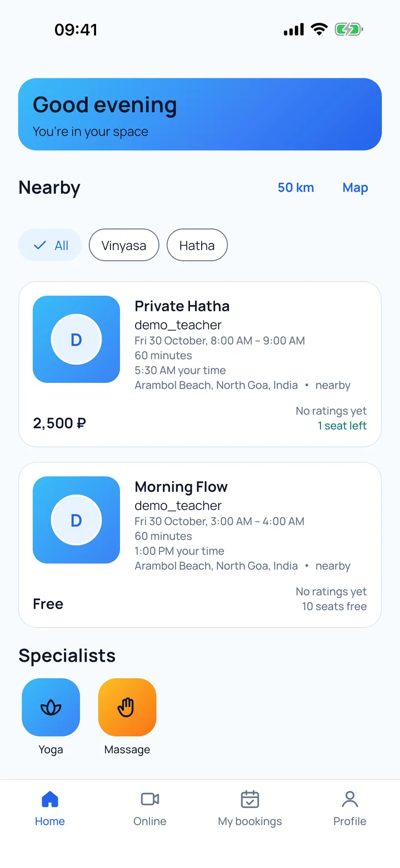Tap the Nearby section heading
Screen dimensions: 400x868
coord(49,188)
